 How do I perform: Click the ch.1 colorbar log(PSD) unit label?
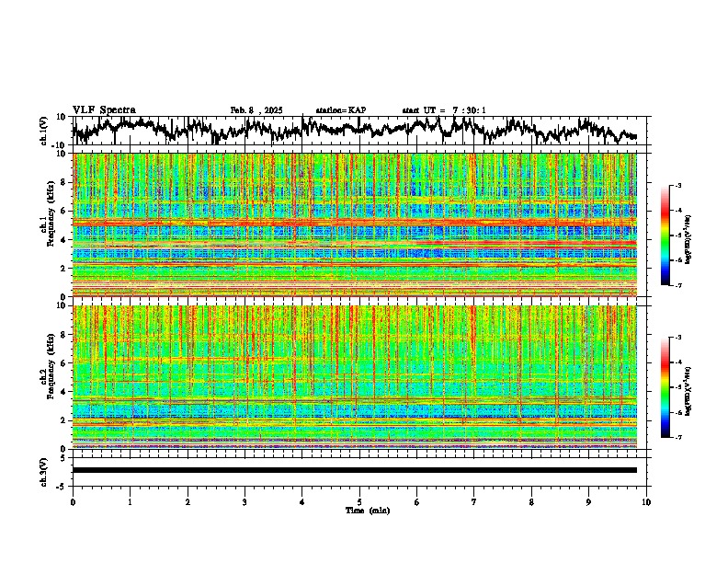coord(688,240)
